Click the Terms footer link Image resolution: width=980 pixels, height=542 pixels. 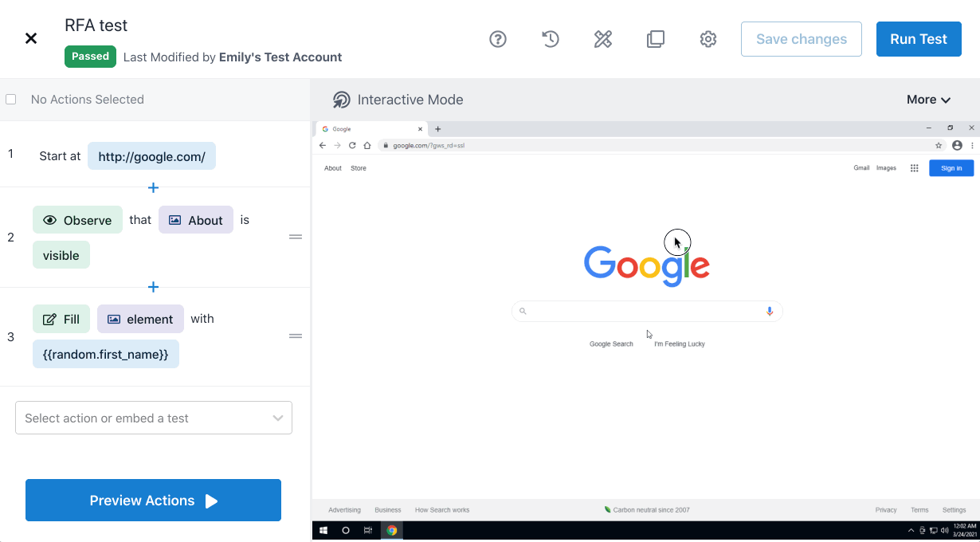[919, 510]
